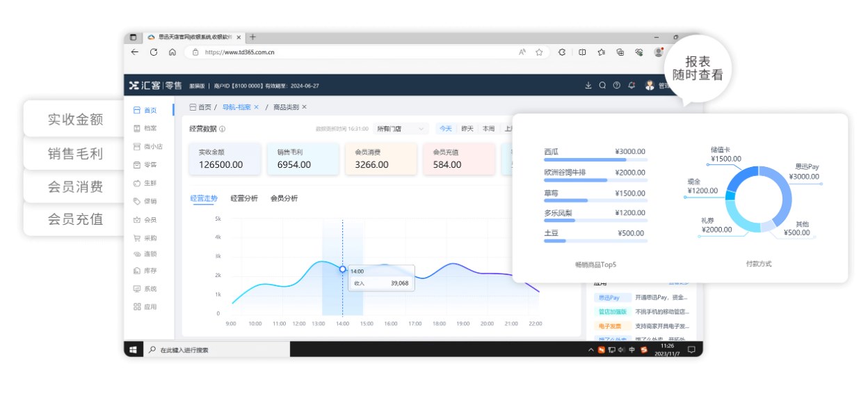Open the search icon in the top bar

tap(602, 85)
